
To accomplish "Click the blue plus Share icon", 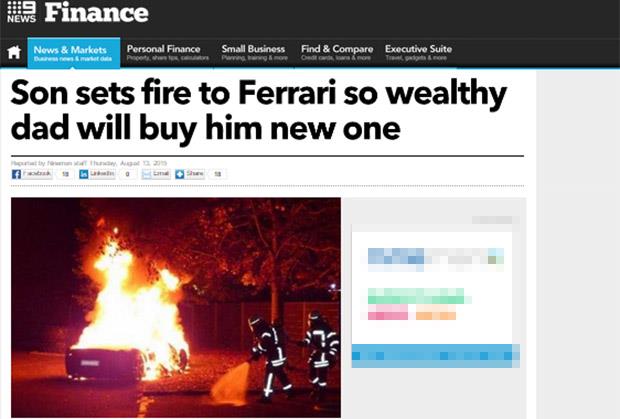I will pos(180,174).
